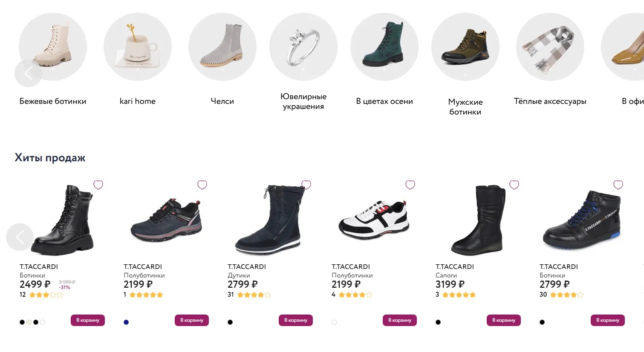Select the Бежевые ботинки category label
Image resolution: width=644 pixels, height=352 pixels.
coord(52,101)
